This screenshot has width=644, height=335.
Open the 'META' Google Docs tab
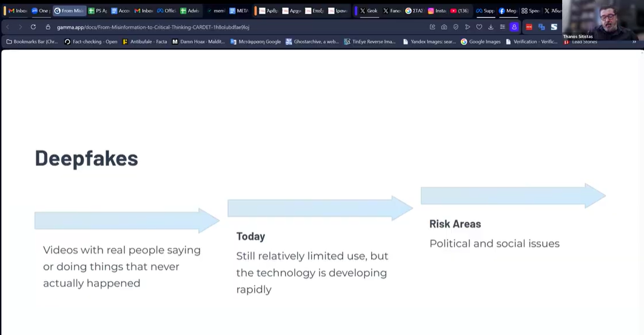click(239, 11)
